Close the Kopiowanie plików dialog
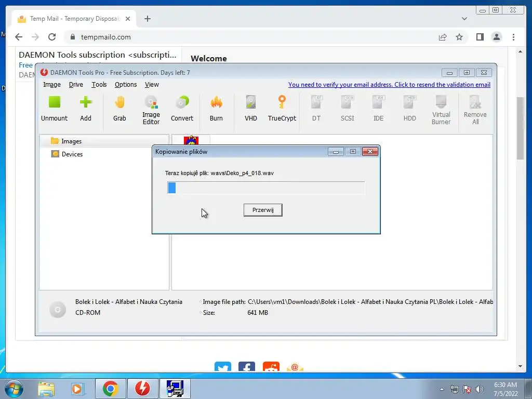 [x=370, y=152]
